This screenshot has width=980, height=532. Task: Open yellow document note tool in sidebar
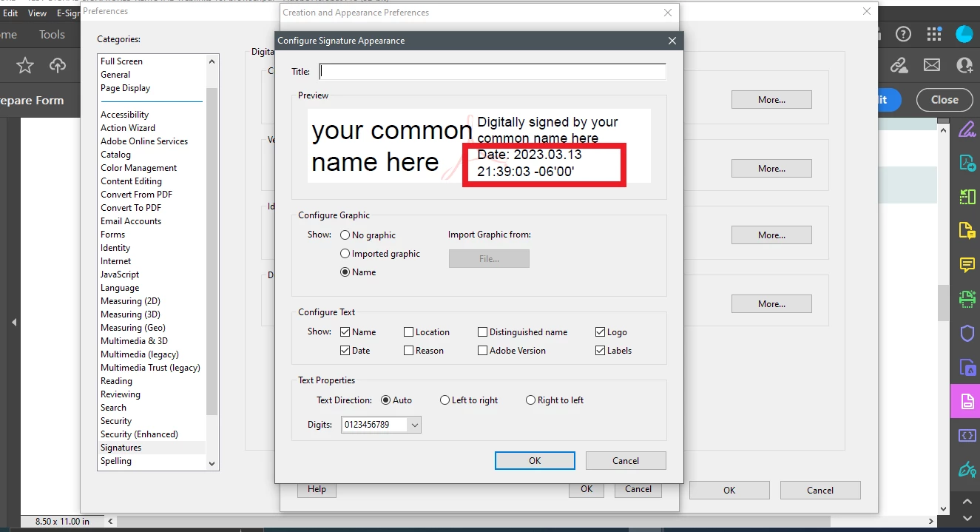point(967,230)
